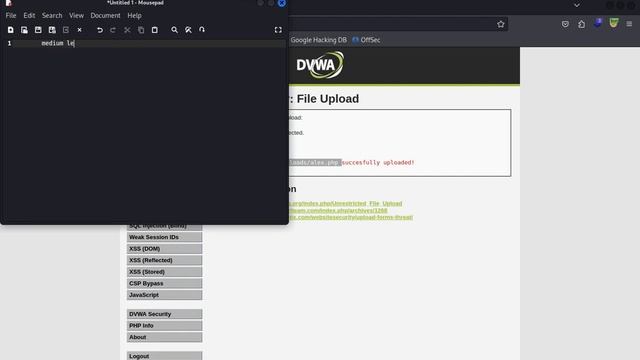This screenshot has width=640, height=360.
Task: Open the DVWA Security settings page
Action: pos(164,314)
